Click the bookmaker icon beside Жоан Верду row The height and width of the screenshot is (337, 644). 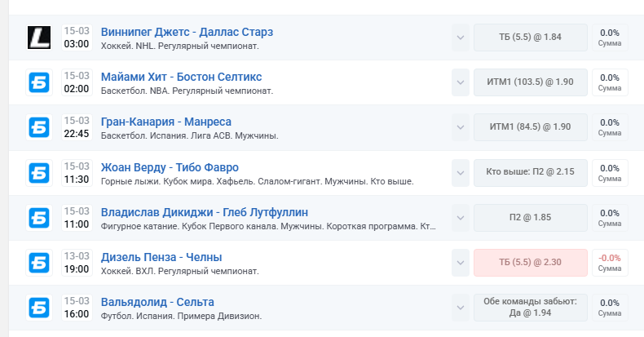(x=39, y=172)
